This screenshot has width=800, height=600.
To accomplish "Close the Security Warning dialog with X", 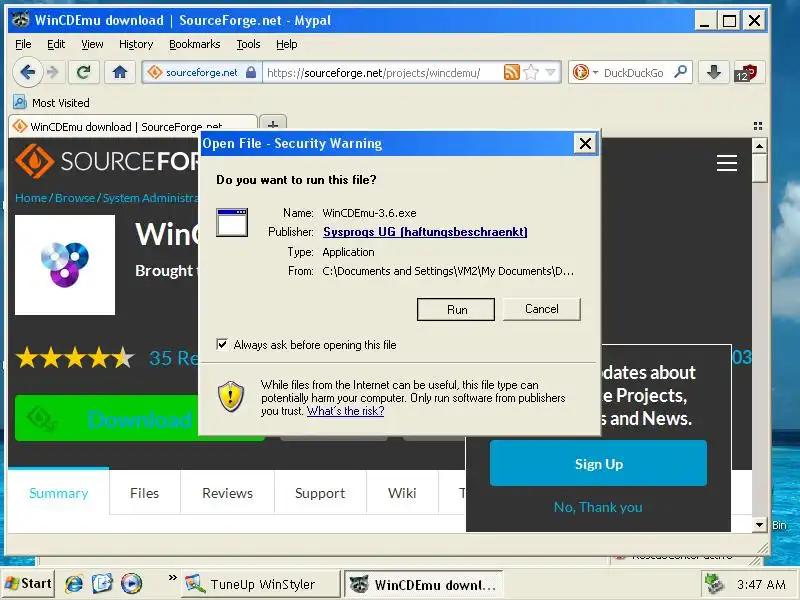I will [x=585, y=144].
